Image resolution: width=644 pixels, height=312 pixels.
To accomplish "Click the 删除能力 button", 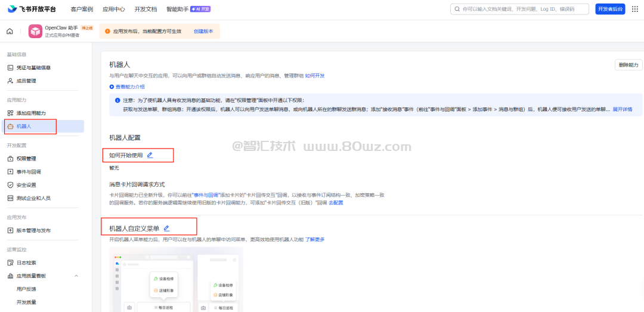I will [x=628, y=64].
